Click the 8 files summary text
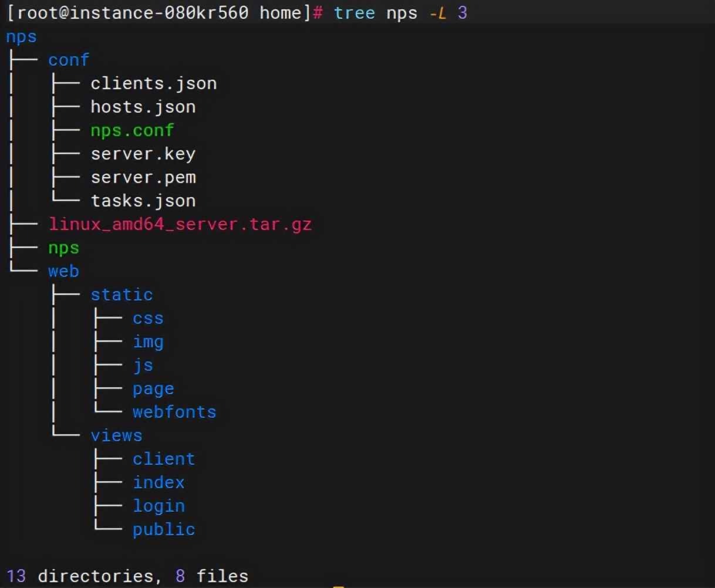 point(212,577)
